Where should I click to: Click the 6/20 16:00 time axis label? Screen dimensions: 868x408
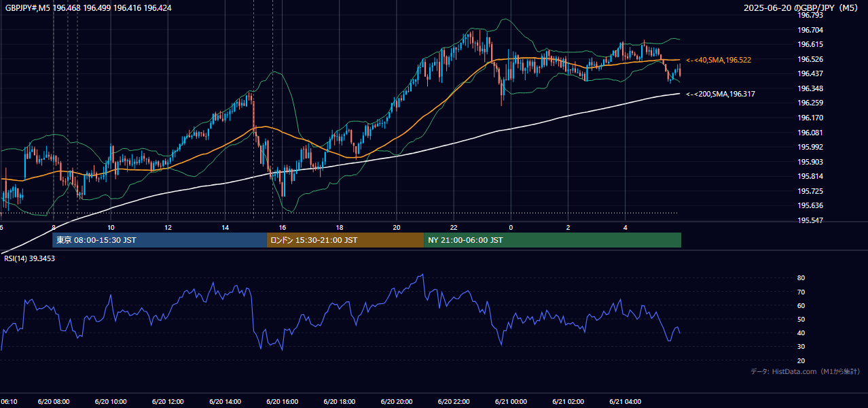tap(282, 402)
